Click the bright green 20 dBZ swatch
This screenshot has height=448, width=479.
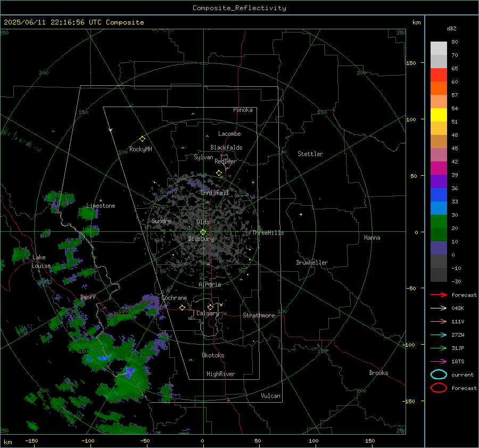pyautogui.click(x=439, y=222)
